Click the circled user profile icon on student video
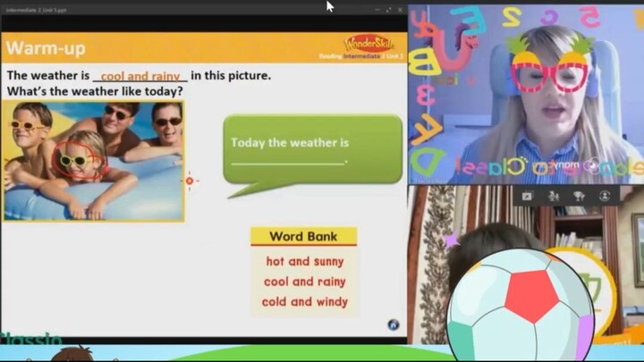The height and width of the screenshot is (362, 644). [605, 196]
